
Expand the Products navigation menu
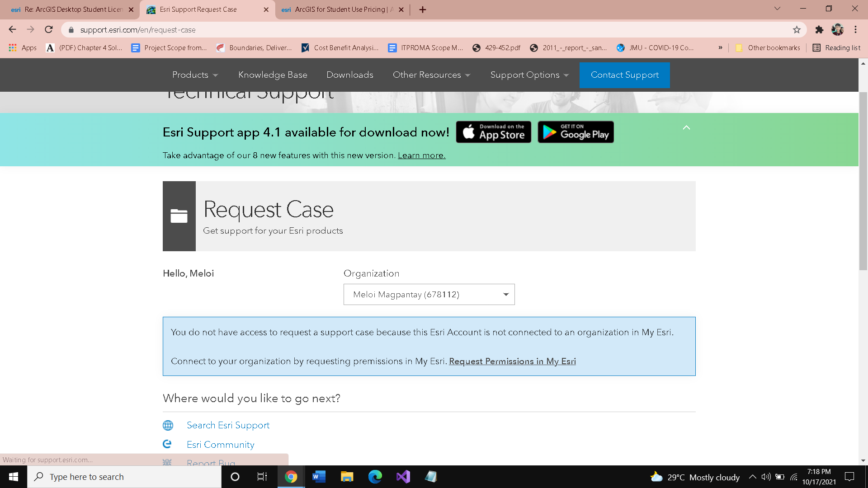click(x=195, y=75)
